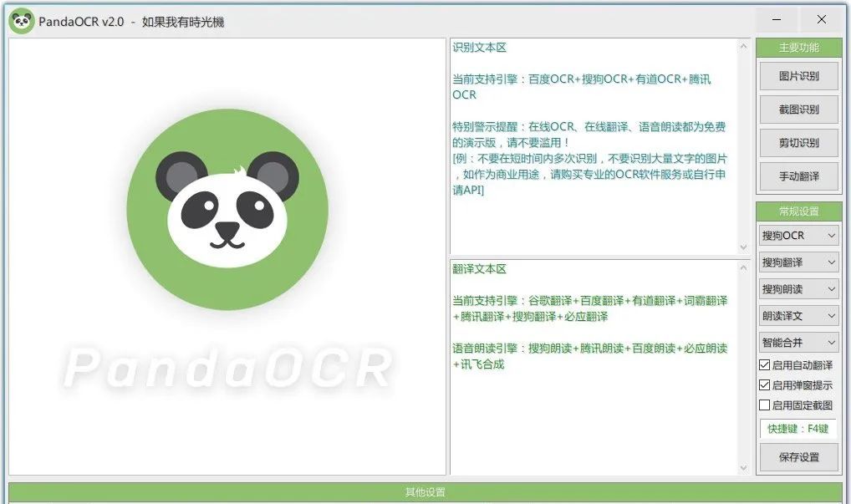Click the large panda logo image
This screenshot has width=851, height=504.
227,210
